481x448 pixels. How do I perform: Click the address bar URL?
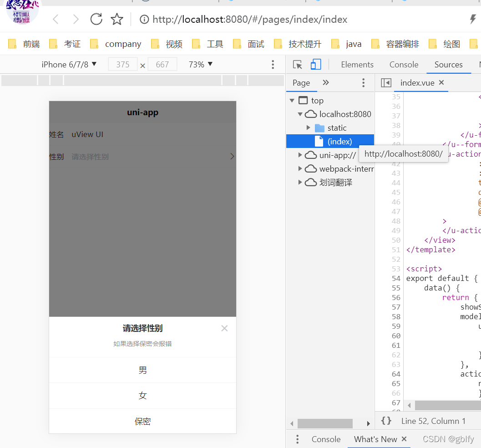tap(250, 19)
